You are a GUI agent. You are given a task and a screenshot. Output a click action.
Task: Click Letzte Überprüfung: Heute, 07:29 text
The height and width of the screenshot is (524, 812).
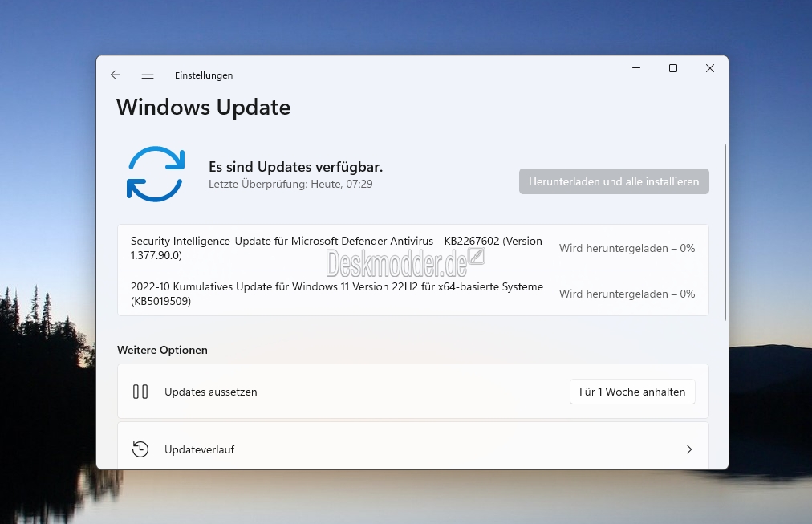pyautogui.click(x=290, y=184)
